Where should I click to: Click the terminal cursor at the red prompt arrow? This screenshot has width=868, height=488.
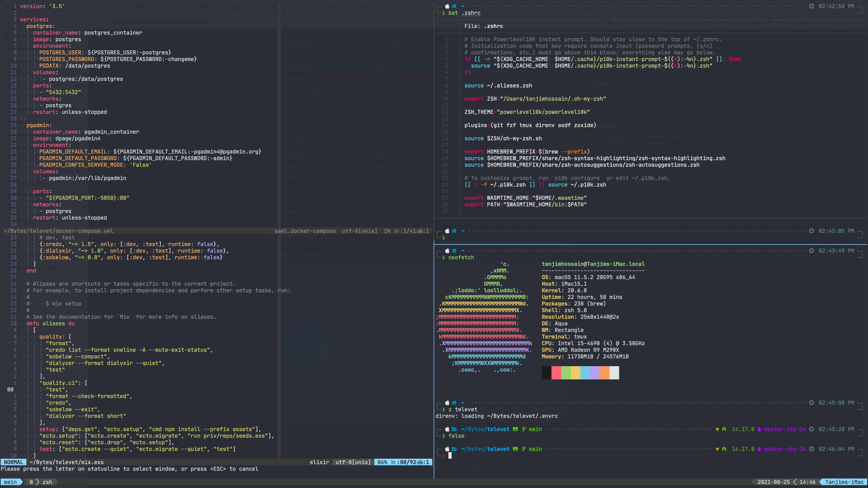(450, 455)
